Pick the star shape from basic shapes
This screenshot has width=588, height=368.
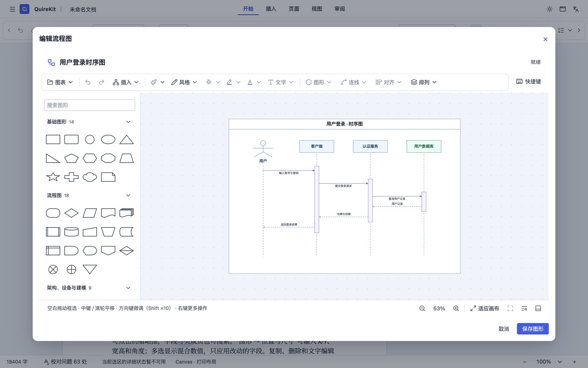pyautogui.click(x=53, y=177)
